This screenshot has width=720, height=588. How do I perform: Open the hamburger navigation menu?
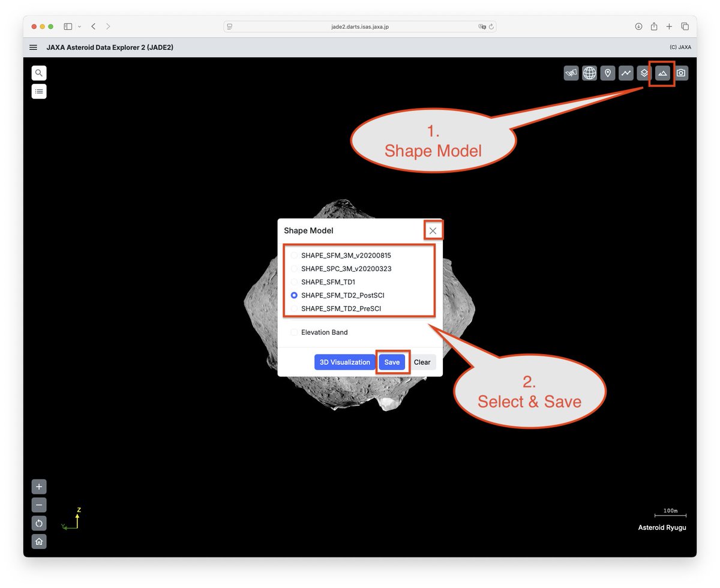pyautogui.click(x=34, y=47)
